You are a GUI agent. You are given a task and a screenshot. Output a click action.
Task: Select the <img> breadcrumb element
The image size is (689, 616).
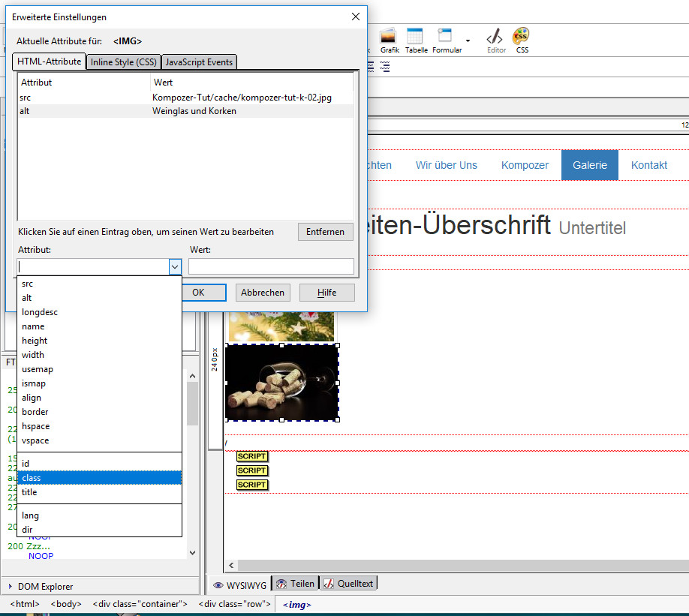(x=297, y=605)
